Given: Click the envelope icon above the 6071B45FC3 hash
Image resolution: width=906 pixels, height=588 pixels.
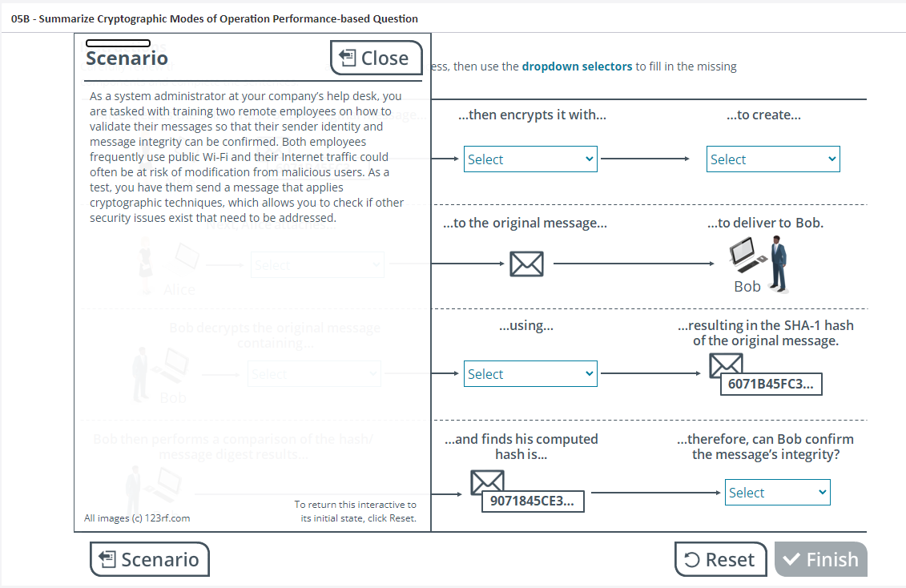Looking at the screenshot, I should click(x=726, y=364).
